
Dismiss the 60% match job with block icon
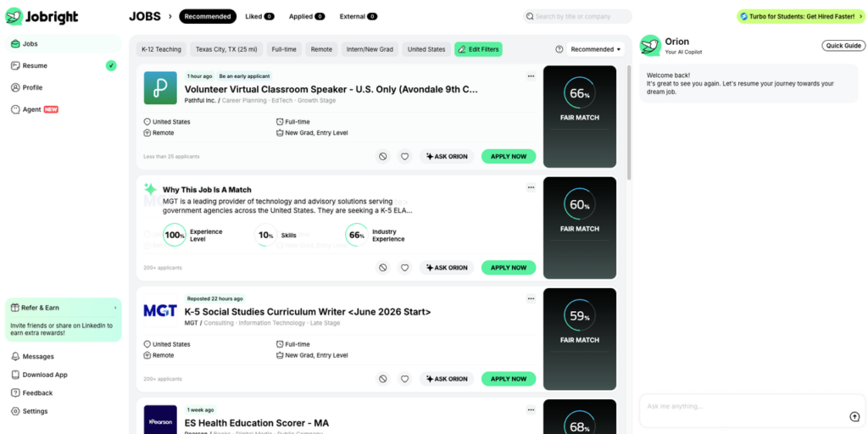coord(382,268)
